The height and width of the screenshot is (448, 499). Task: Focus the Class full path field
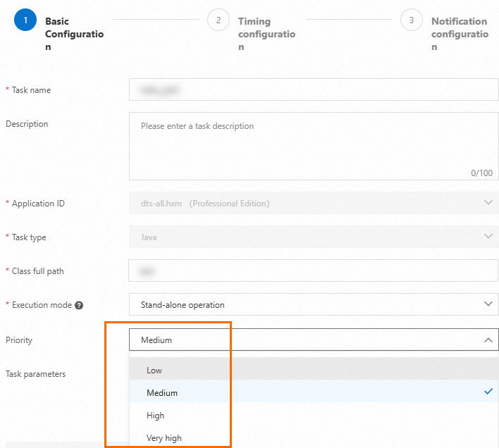click(314, 270)
